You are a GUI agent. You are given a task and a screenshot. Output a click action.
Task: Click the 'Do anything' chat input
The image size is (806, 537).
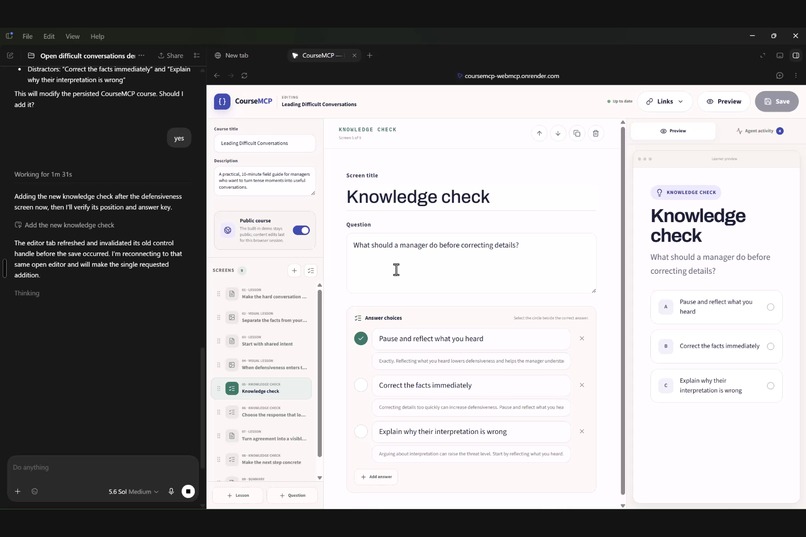(x=103, y=468)
